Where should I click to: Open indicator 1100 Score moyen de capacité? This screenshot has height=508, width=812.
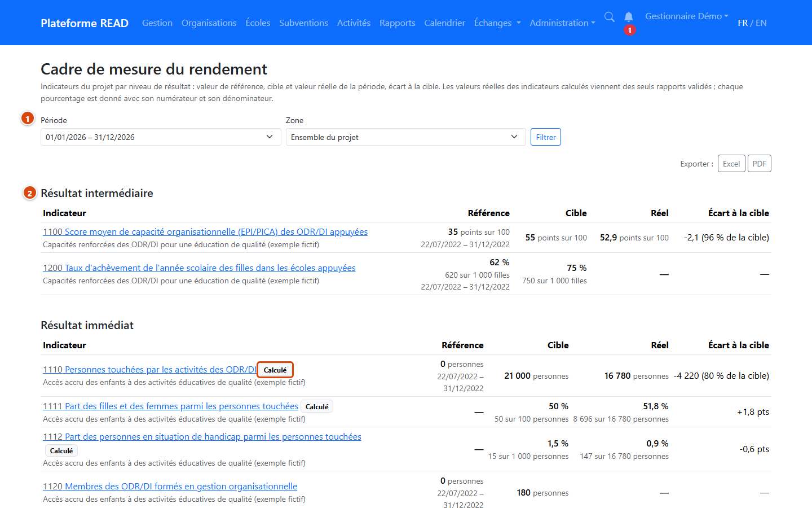205,232
